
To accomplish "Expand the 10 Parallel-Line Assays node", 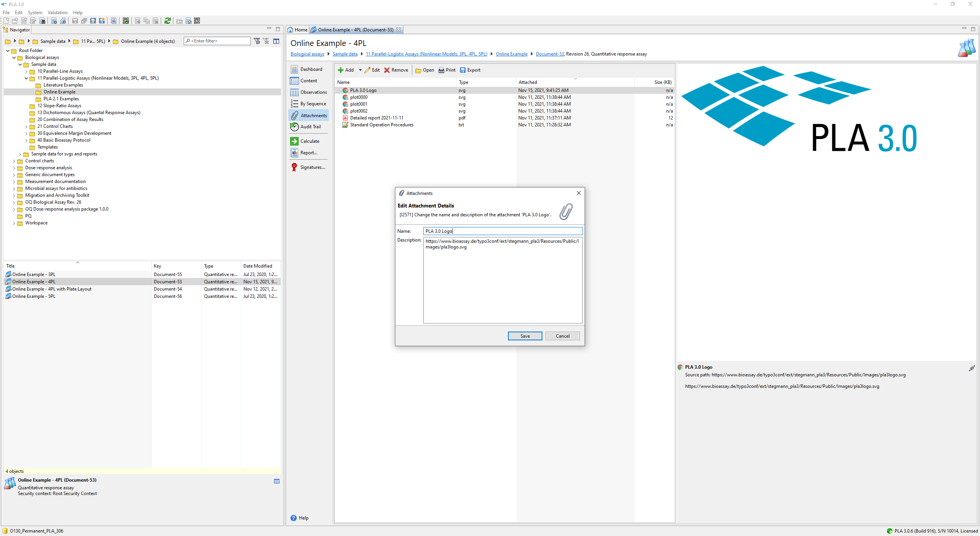I will [26, 72].
